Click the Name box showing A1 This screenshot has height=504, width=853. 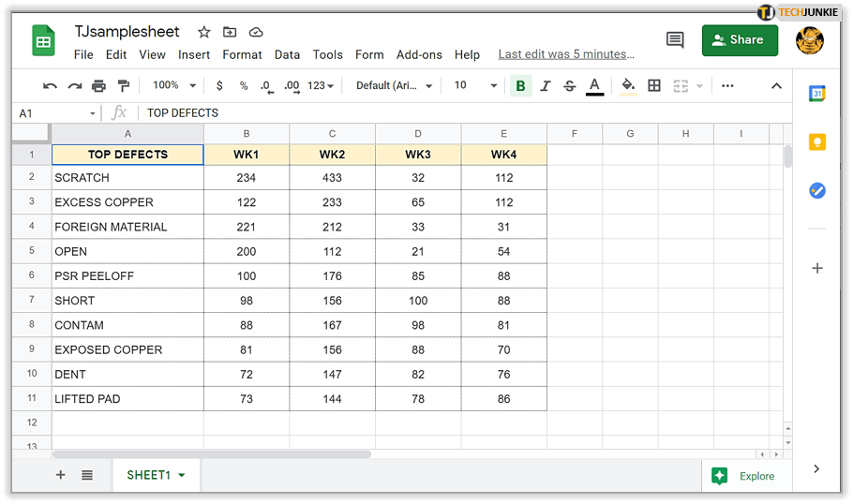pos(56,113)
